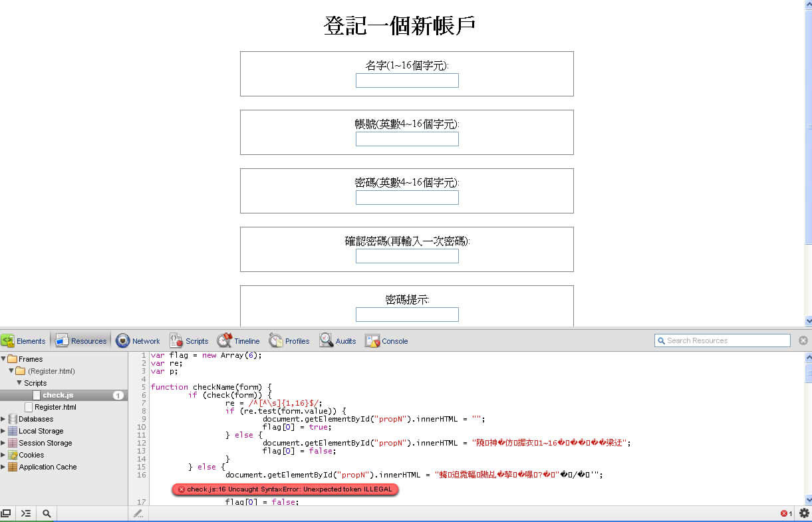The height and width of the screenshot is (522, 812).
Task: Select the Frames folder row
Action: coord(64,359)
